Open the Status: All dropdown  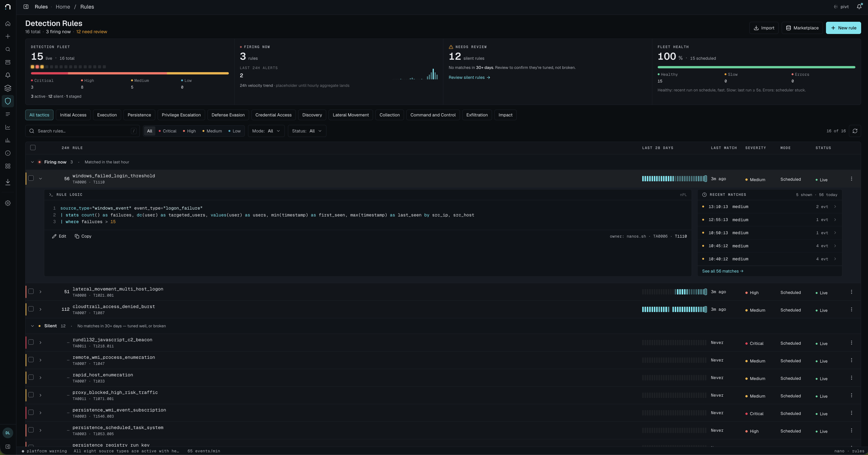point(307,131)
